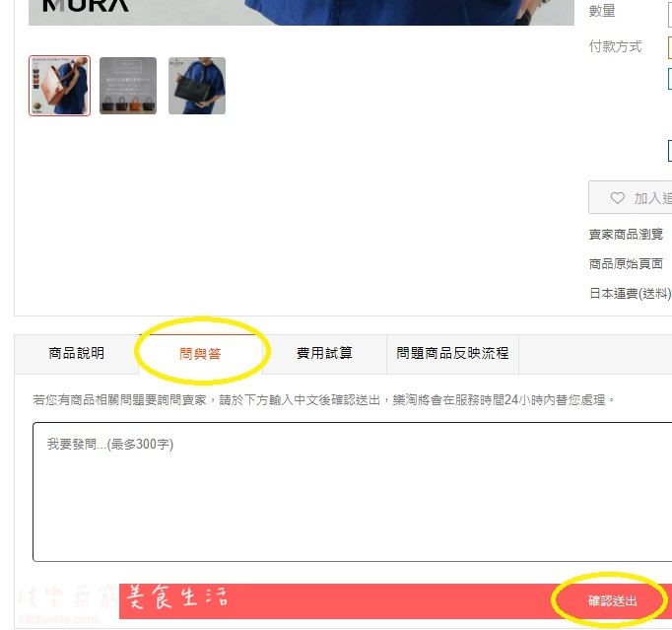Open the 商品原始頁面 link
This screenshot has width=672, height=630.
[x=626, y=264]
